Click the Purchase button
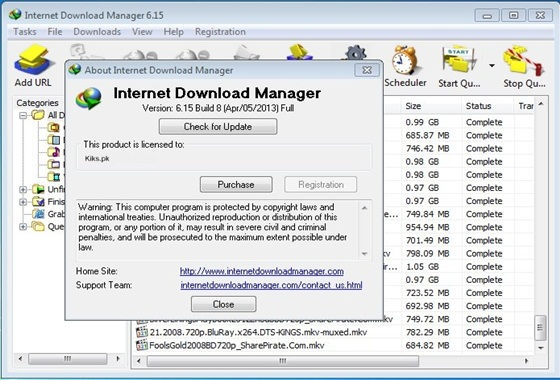Screen dimensions: 560x380 point(236,184)
